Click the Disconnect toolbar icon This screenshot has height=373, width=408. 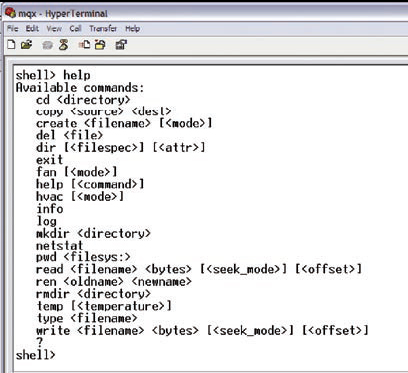63,45
